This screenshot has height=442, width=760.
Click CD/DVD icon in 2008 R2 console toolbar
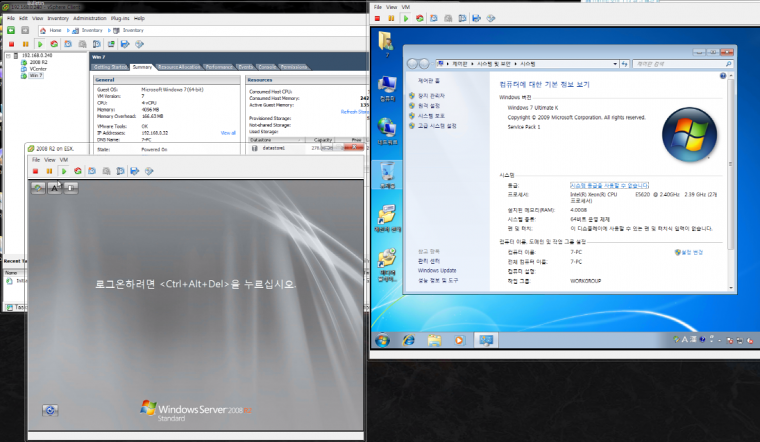[x=149, y=171]
